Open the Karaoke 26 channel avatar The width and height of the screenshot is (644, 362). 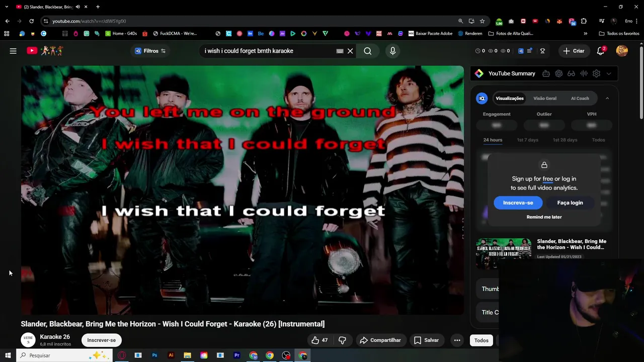click(x=28, y=340)
